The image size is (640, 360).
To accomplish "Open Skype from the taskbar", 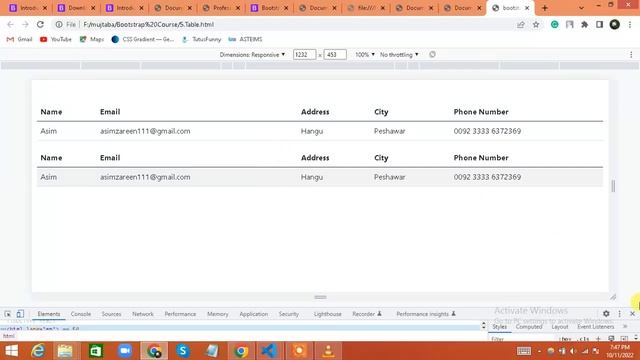I will point(182,351).
